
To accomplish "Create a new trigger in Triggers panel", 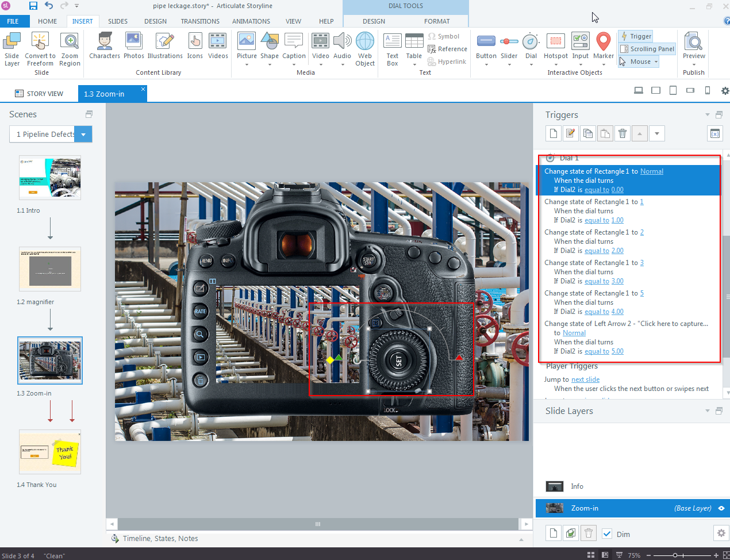I will point(554,133).
